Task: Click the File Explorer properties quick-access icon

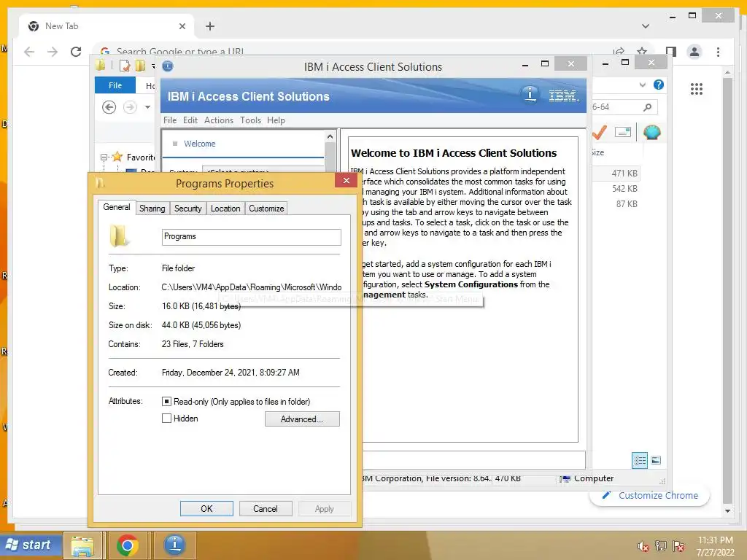Action: [x=124, y=66]
